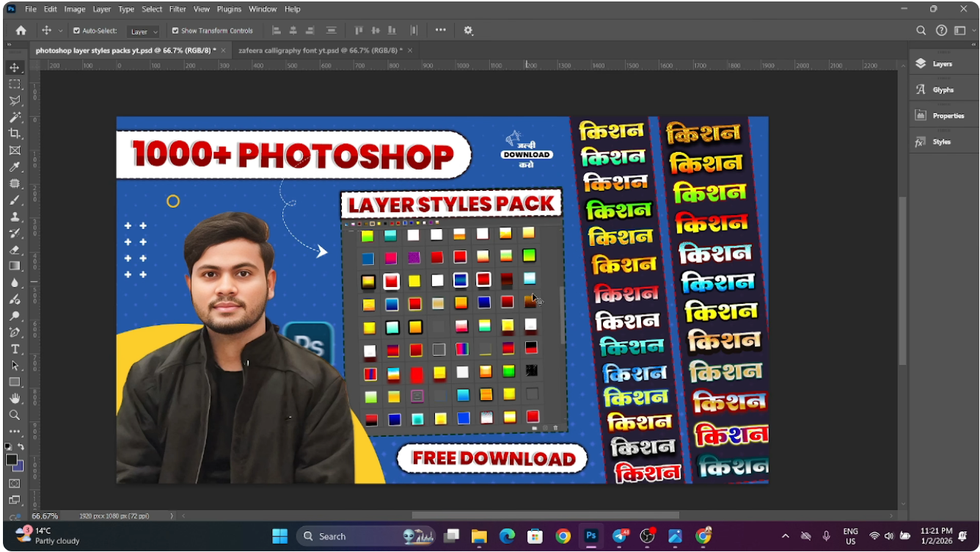Select the Move tool in the toolbar
The width and height of the screenshot is (980, 552).
click(x=15, y=68)
